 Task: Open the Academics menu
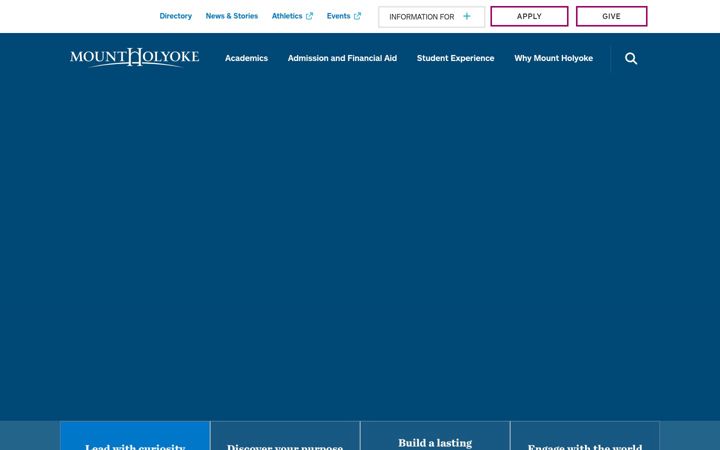point(246,58)
